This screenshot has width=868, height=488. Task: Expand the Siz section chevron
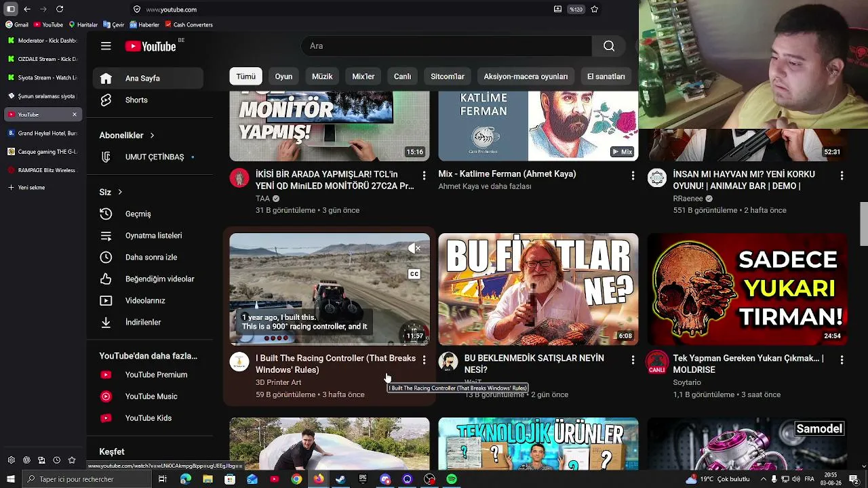tap(120, 192)
